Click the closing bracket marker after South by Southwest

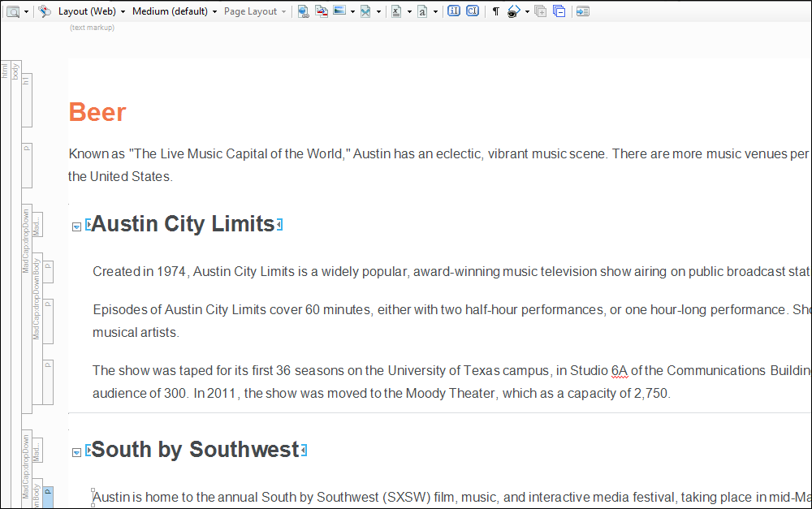304,450
